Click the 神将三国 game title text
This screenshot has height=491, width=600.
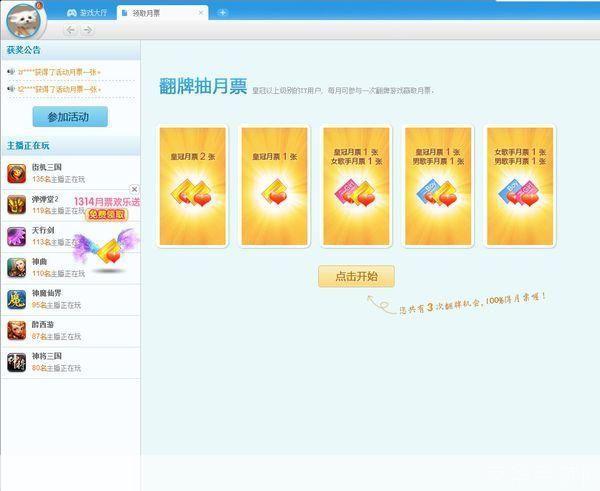(46, 356)
